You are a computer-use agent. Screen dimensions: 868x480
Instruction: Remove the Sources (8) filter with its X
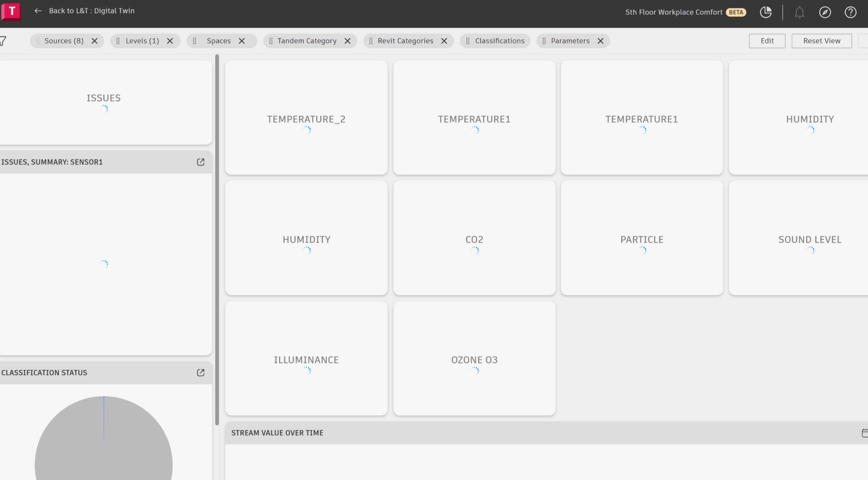point(95,41)
